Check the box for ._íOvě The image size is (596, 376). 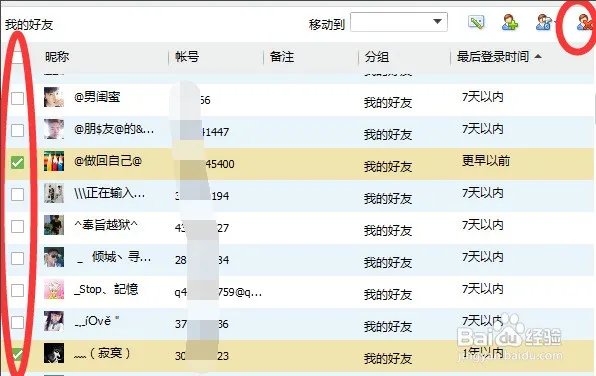click(x=17, y=322)
